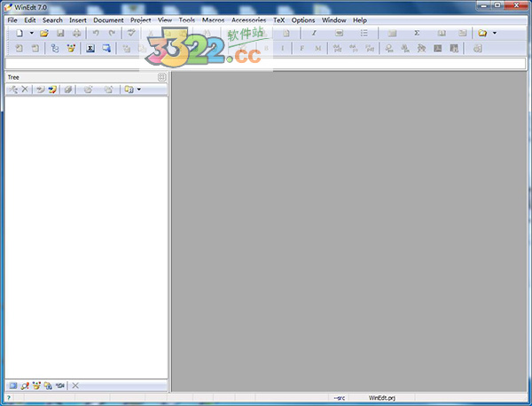
Task: Click the Sigma math symbol icon in the top toolbar
Action: click(417, 33)
